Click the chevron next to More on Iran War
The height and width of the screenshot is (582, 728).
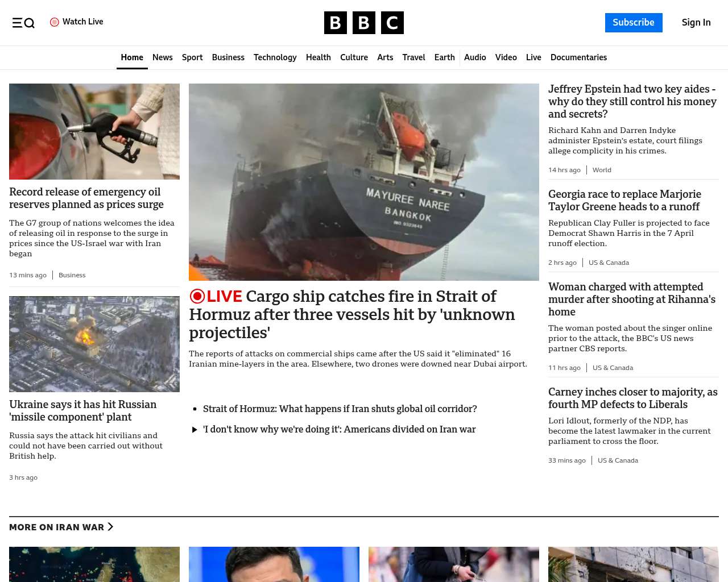click(110, 527)
